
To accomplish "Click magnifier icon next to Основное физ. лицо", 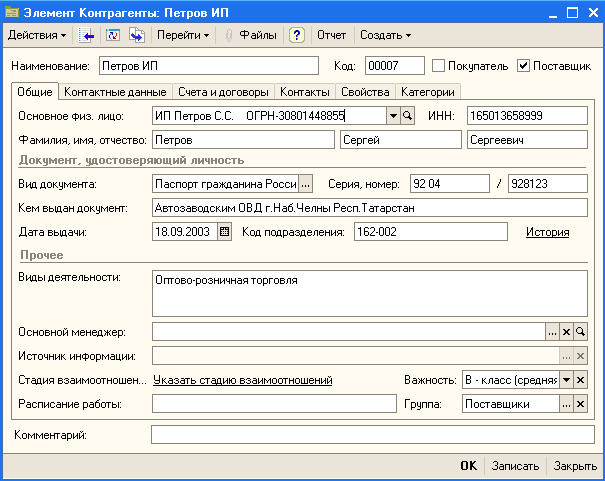I will click(x=407, y=116).
